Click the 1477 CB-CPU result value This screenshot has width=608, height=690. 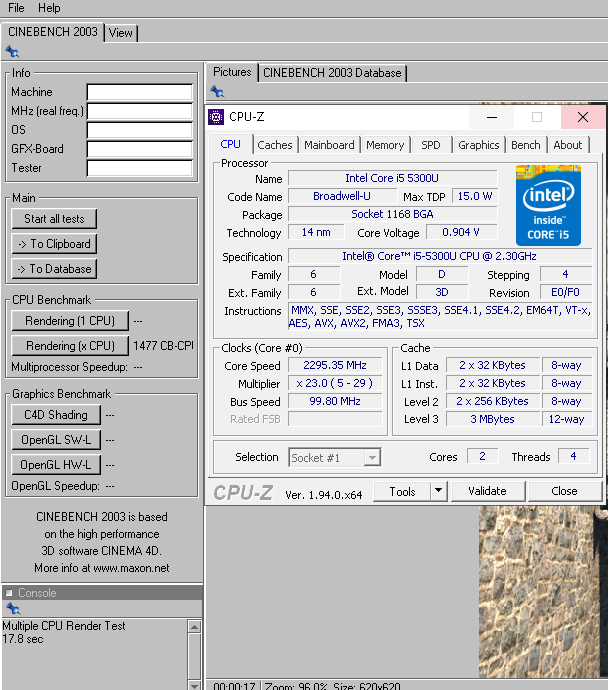tap(163, 346)
